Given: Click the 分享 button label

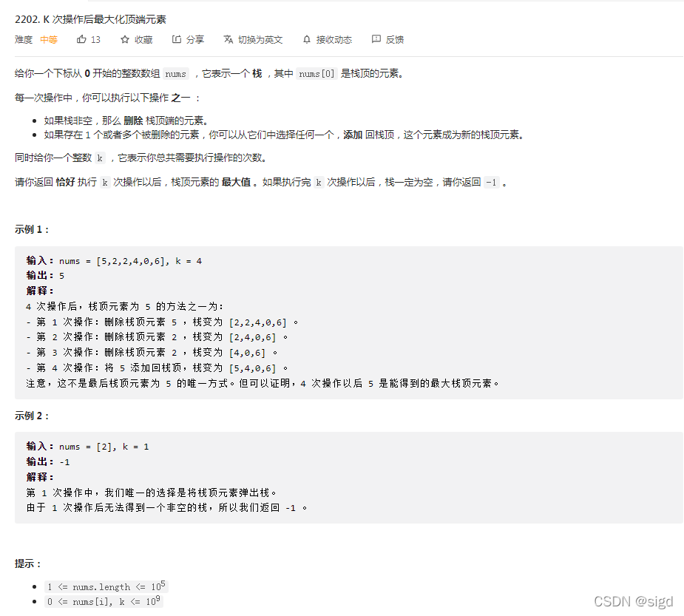Looking at the screenshot, I should click(x=195, y=40).
